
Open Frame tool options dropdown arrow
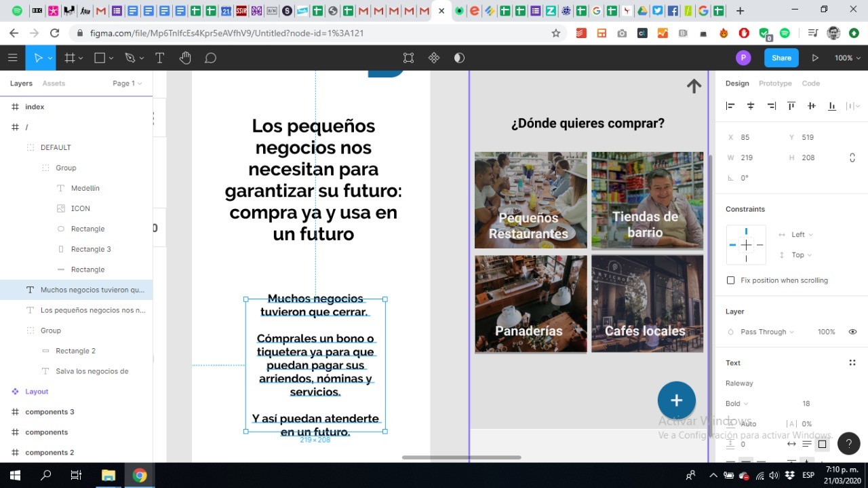81,58
